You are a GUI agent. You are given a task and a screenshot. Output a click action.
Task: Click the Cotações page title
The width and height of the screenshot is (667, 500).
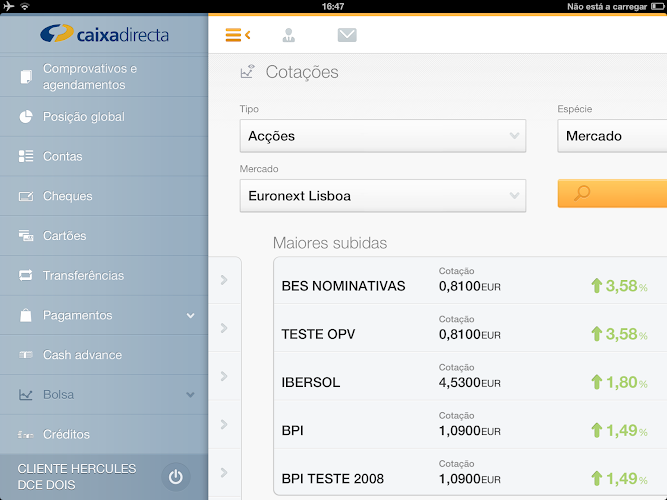pyautogui.click(x=302, y=72)
